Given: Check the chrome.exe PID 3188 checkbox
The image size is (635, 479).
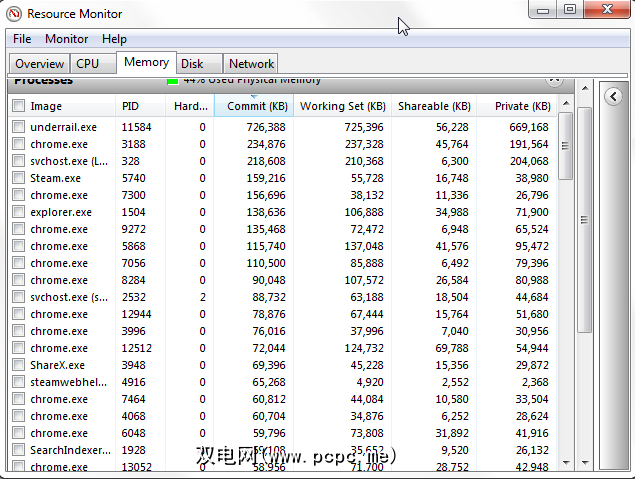Looking at the screenshot, I should click(18, 144).
